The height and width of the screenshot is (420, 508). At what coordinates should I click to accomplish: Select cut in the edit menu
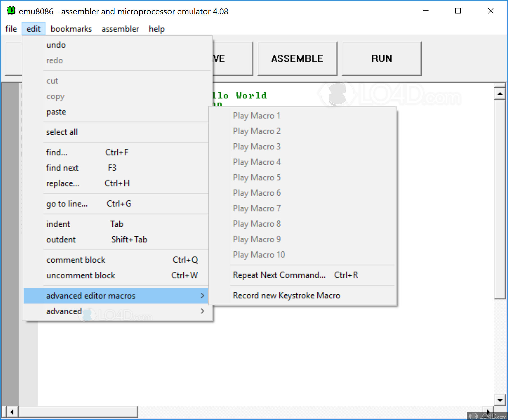[117, 81]
